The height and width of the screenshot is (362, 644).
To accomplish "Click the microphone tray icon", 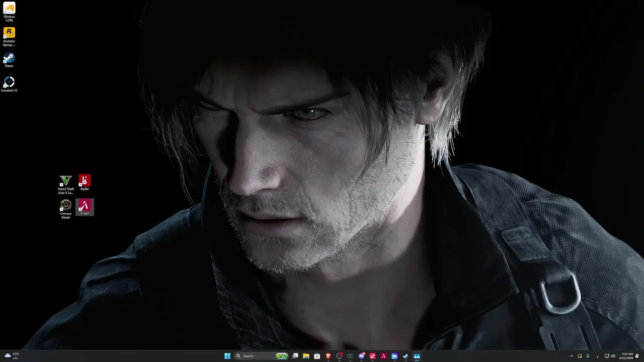I will [x=588, y=356].
